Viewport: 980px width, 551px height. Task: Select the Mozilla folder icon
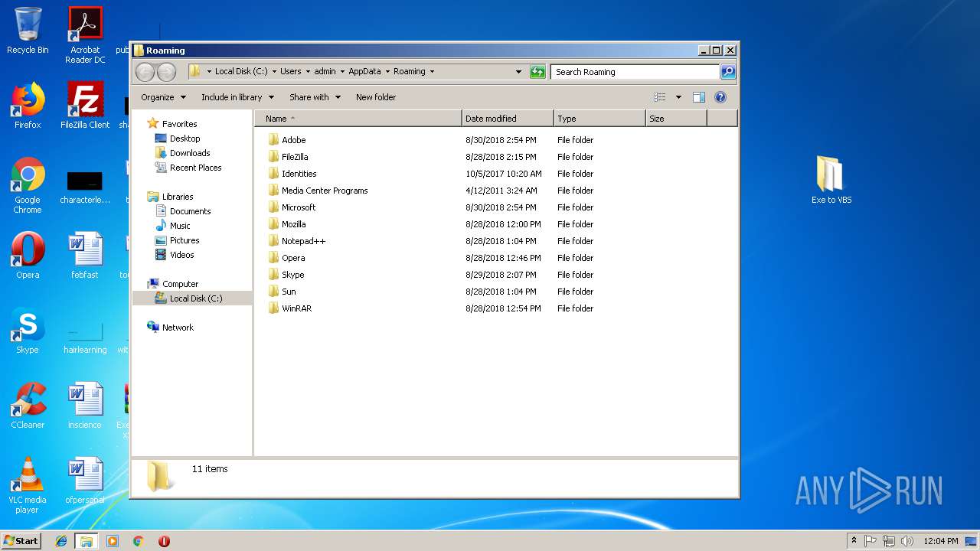point(274,224)
